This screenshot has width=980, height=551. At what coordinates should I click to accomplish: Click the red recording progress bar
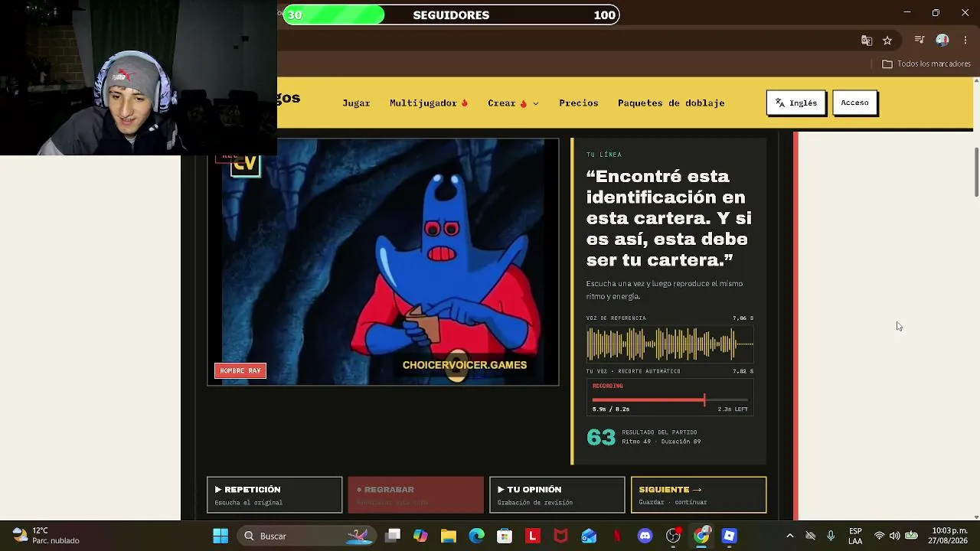click(670, 399)
